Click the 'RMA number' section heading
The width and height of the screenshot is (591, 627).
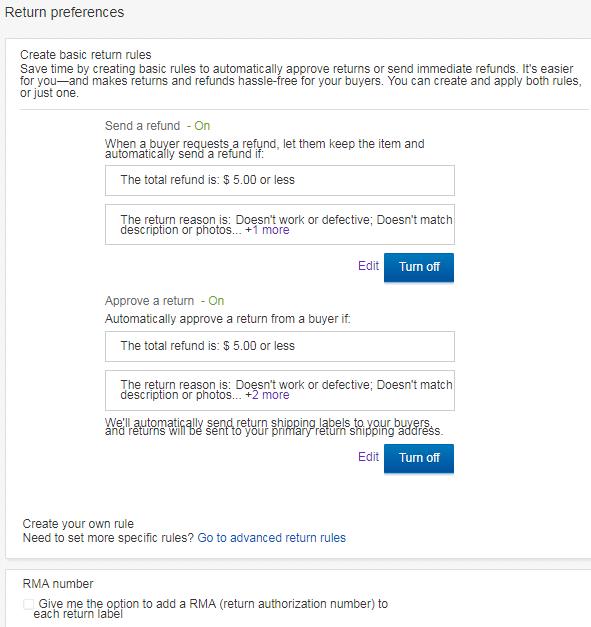[58, 584]
